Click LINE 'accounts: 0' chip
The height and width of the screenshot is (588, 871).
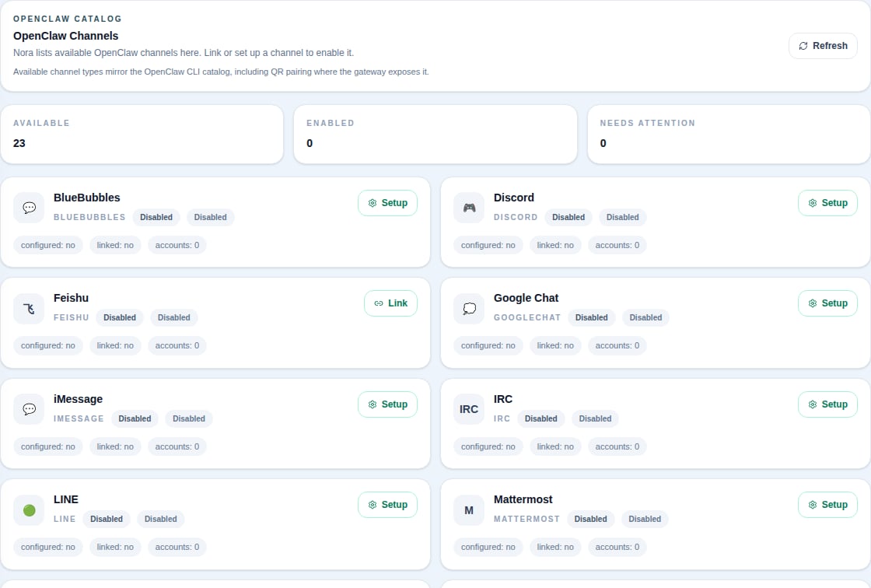point(177,548)
